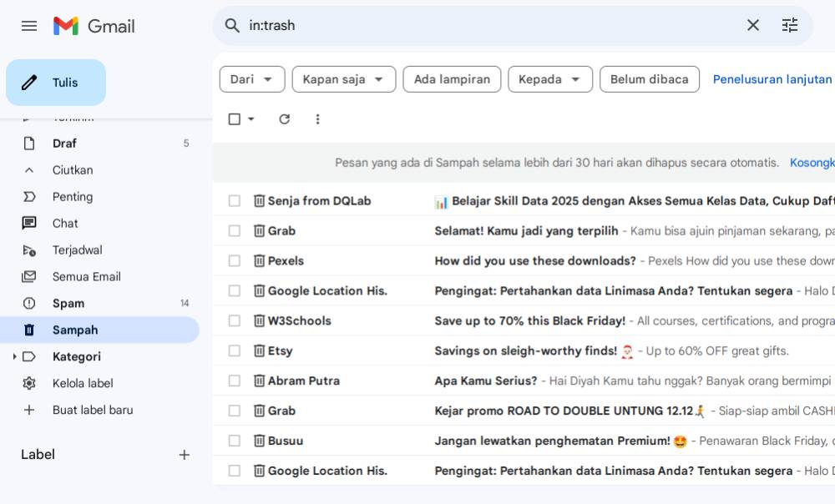Screen dimensions: 835x504
Task: Open the Kapan saja date filter
Action: pos(343,79)
